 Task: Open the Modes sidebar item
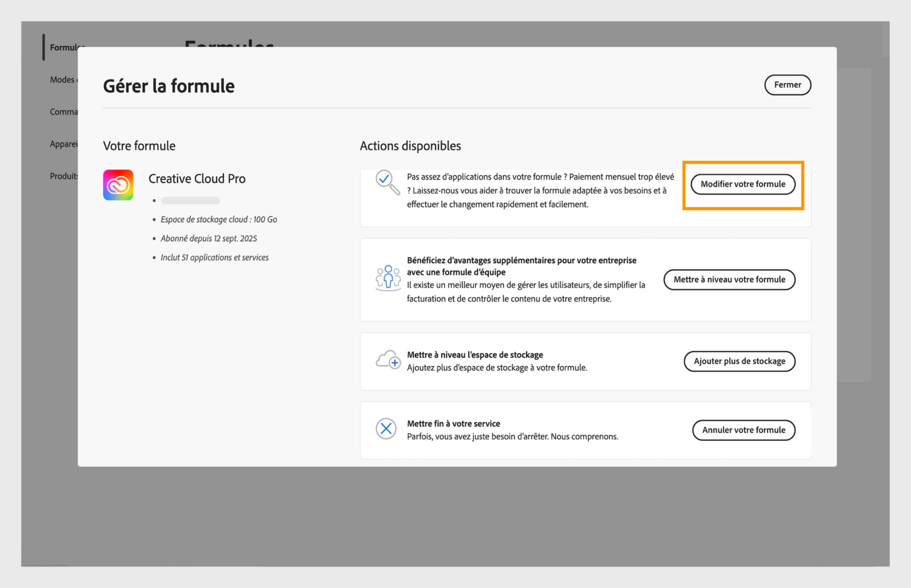click(63, 80)
